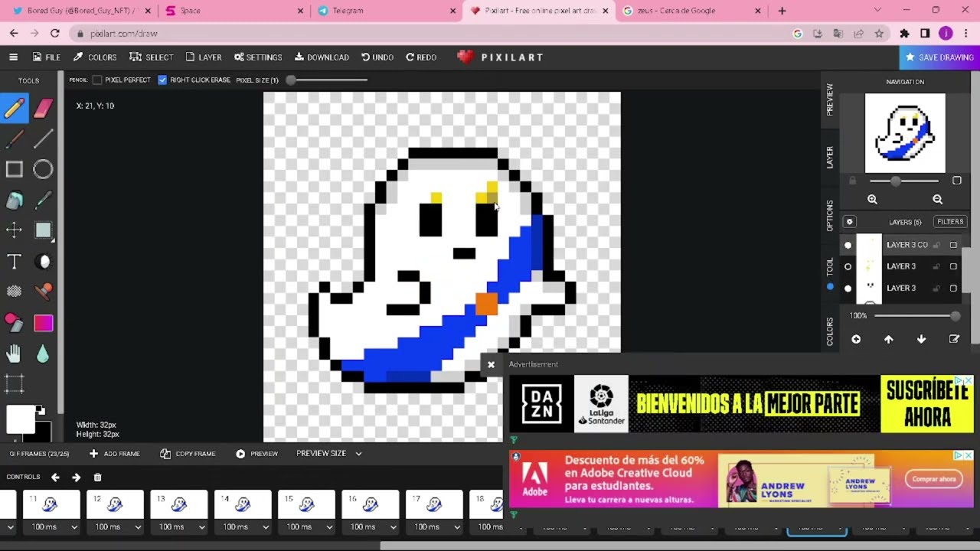Viewport: 980px width, 551px height.
Task: Toggle visibility of the second layer row
Action: (848, 266)
